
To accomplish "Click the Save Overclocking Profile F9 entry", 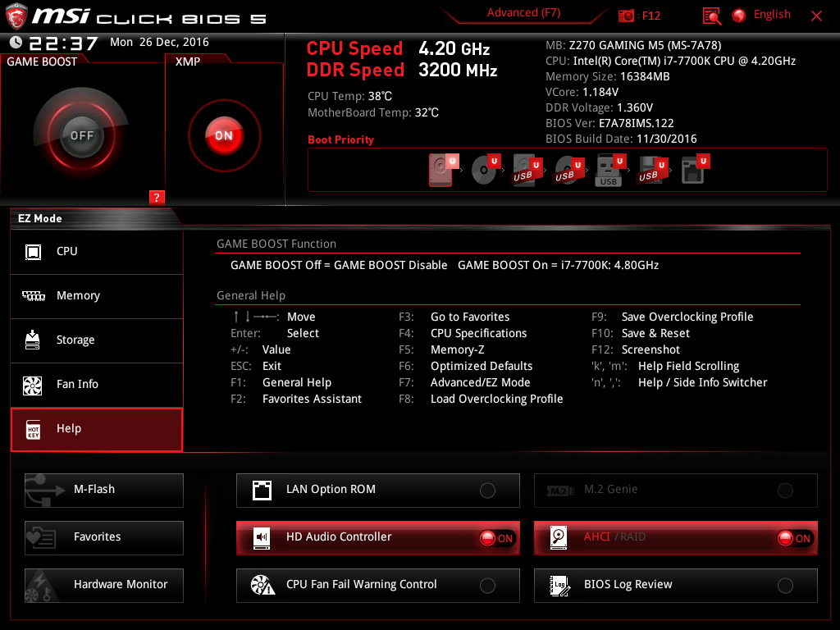I will 673,317.
